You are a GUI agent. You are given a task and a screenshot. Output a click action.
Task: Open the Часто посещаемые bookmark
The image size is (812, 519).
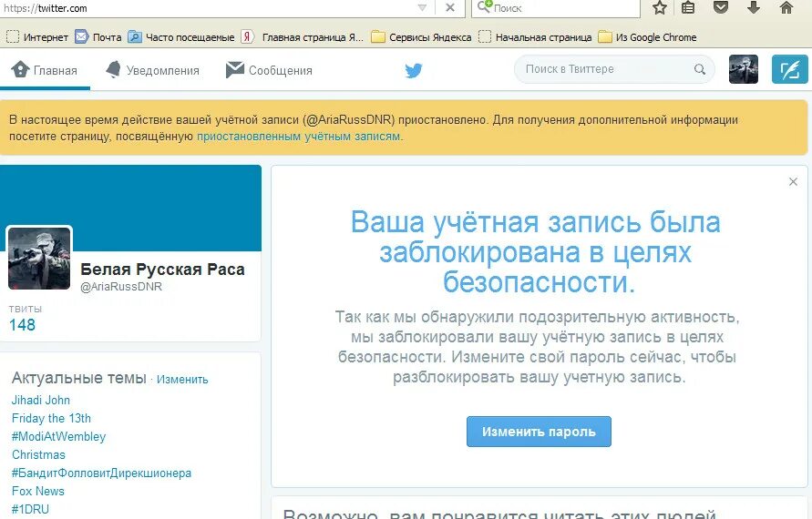pyautogui.click(x=181, y=37)
